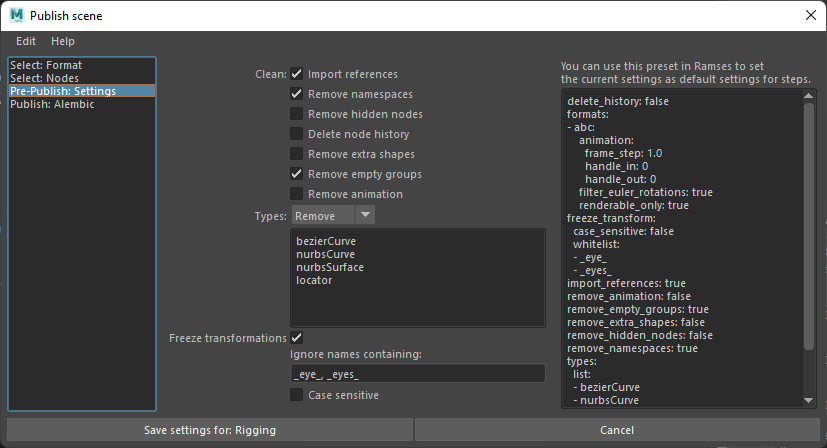Enable Delete node history checkbox
The width and height of the screenshot is (827, 448).
point(297,134)
